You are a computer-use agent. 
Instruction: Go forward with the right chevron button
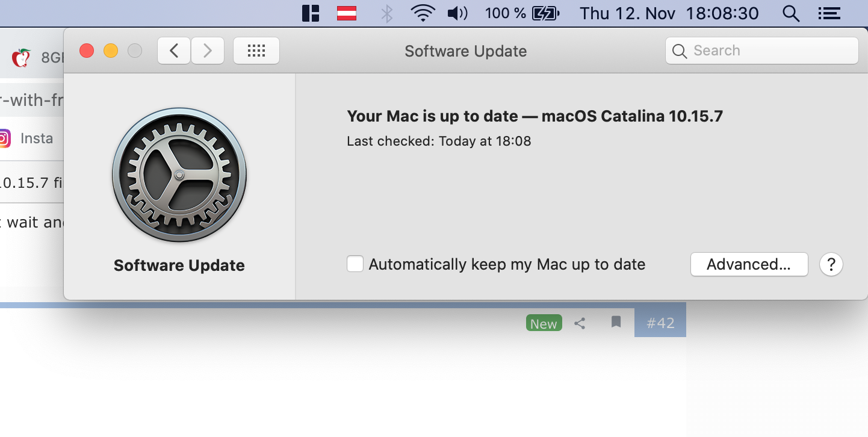(x=208, y=51)
